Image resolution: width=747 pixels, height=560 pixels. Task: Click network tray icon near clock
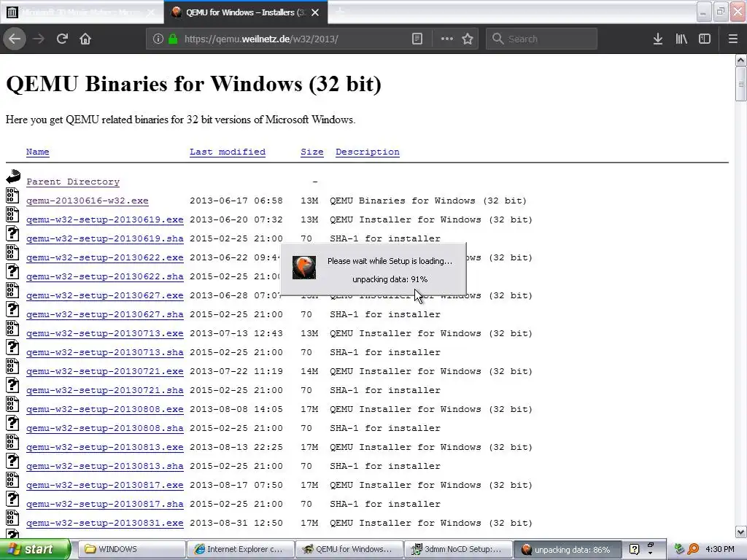[x=680, y=549]
